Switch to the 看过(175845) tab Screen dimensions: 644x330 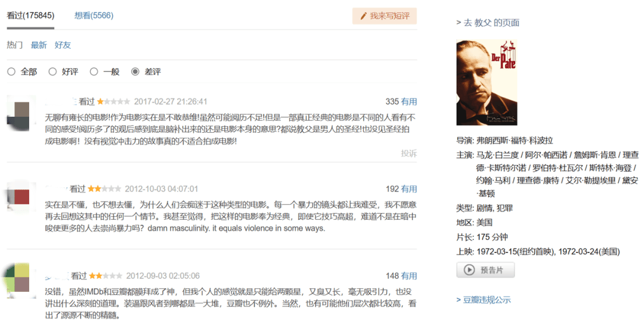pyautogui.click(x=30, y=15)
